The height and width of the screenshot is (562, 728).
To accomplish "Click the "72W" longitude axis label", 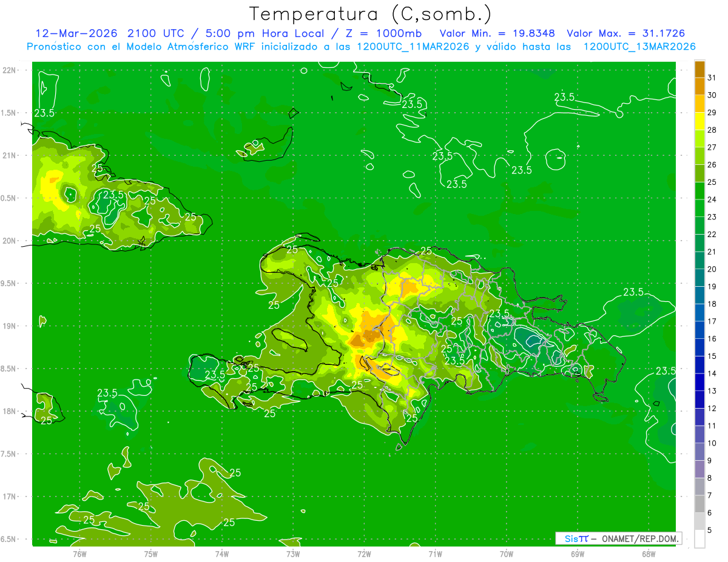I will click(364, 554).
